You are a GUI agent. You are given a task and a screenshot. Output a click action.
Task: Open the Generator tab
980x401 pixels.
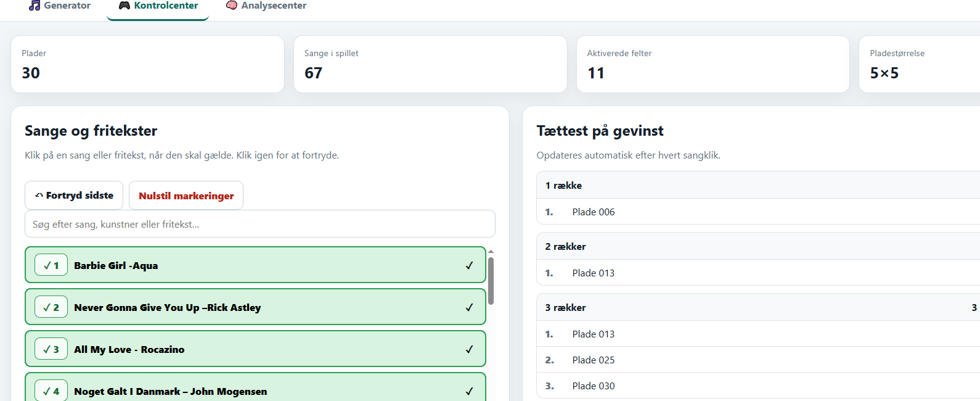[x=60, y=6]
